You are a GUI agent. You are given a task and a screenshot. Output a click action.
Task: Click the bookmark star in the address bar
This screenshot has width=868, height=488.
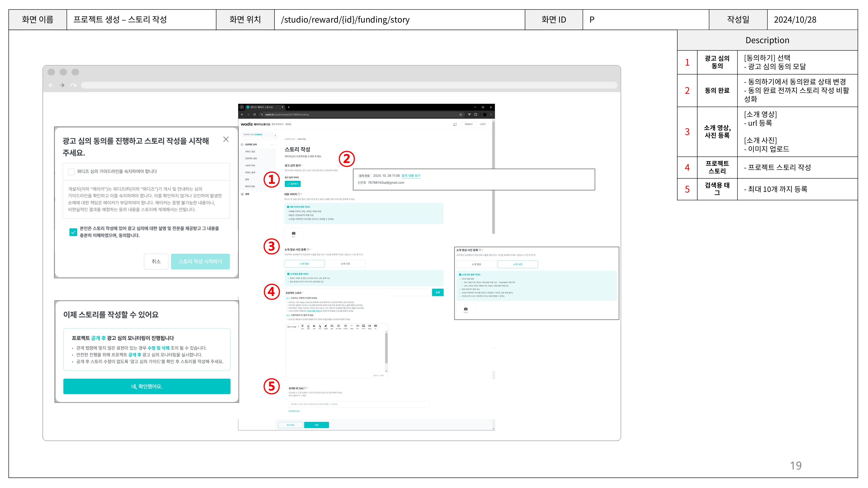[x=461, y=115]
